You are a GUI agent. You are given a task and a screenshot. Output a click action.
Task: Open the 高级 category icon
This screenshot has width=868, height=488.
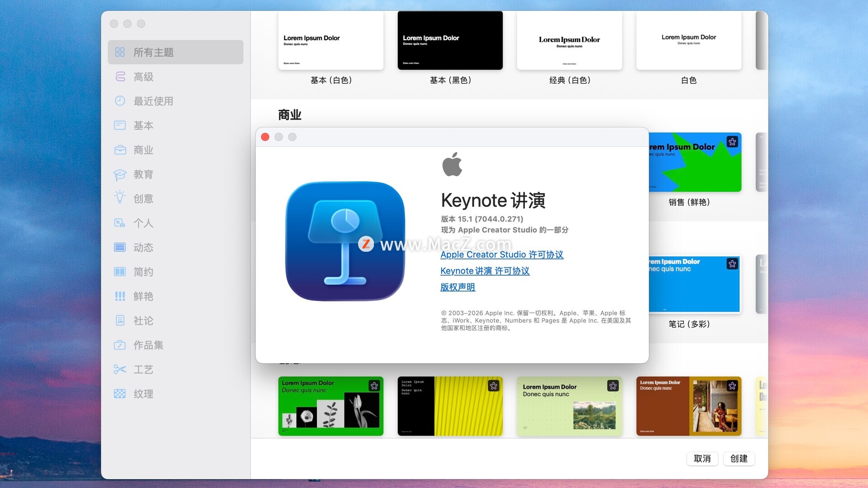pyautogui.click(x=120, y=77)
